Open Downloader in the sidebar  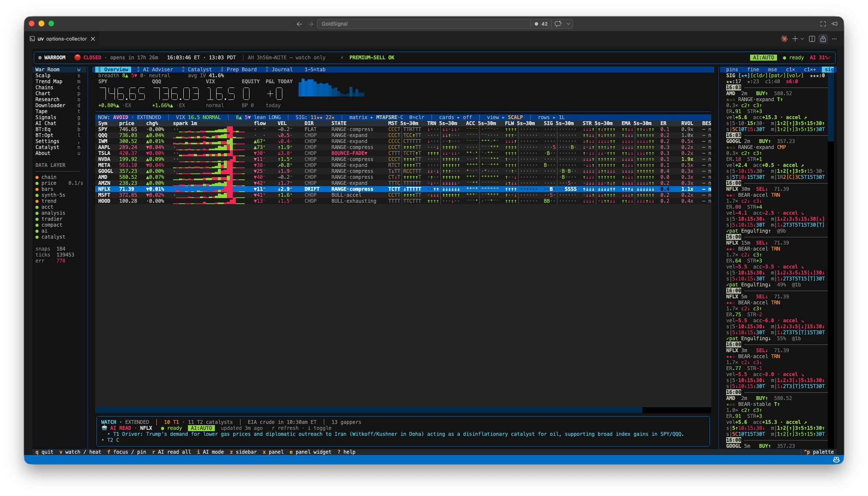(58, 105)
